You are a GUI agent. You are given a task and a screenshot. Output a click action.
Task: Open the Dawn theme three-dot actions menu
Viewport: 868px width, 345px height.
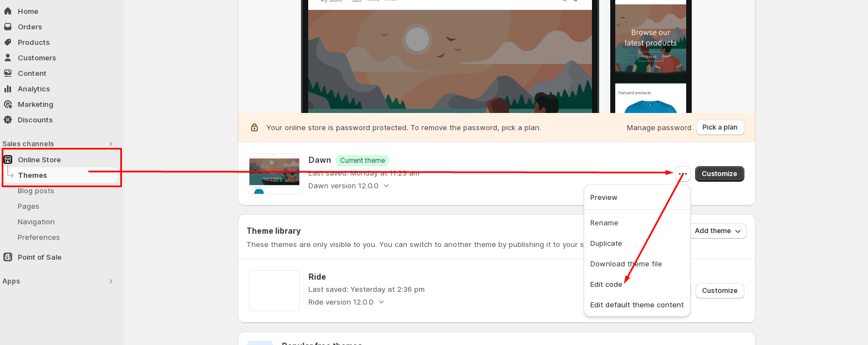point(683,174)
